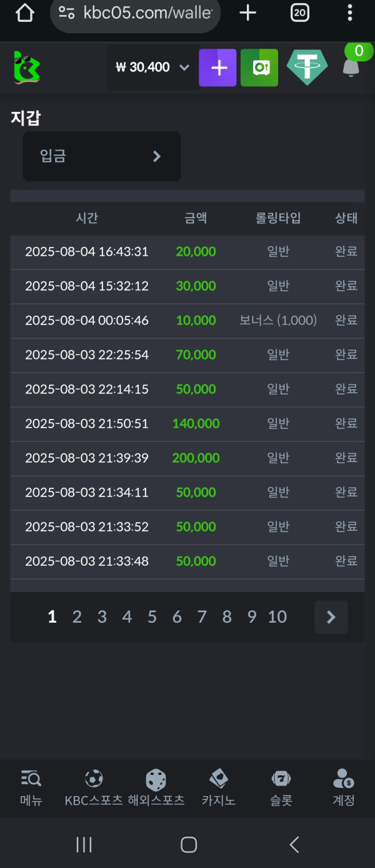Go to browser home icon

point(25,13)
